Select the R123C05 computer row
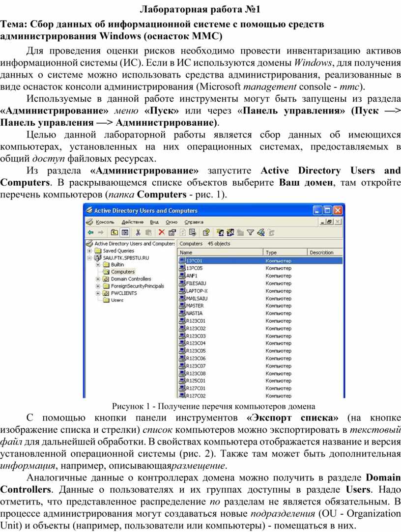Screen dimensions: 401x532 tap(260, 350)
